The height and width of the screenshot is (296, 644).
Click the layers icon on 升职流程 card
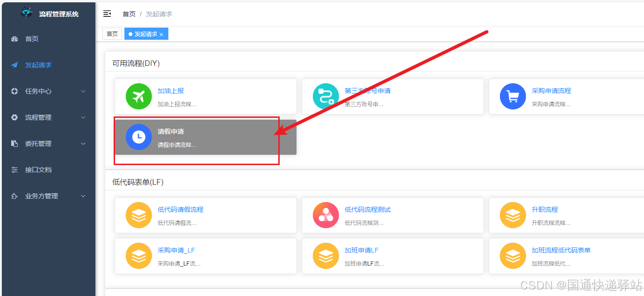[513, 215]
